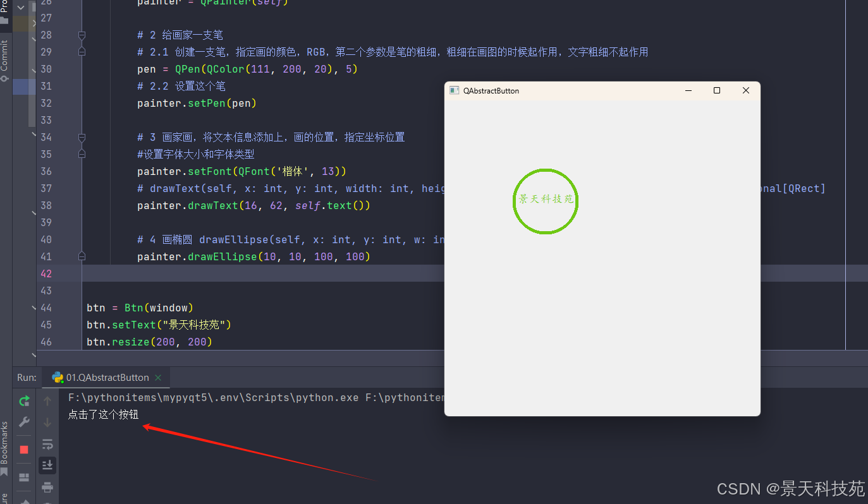
Task: Click comment '# 2.2 设置这个笔'
Action: point(181,86)
